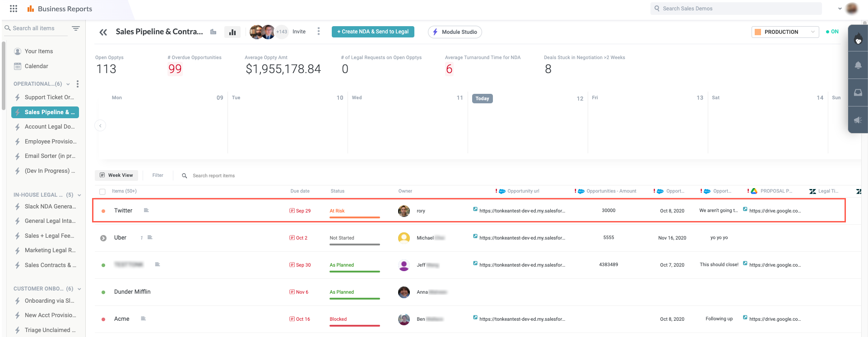The image size is (868, 337).
Task: Tick the select-all Items checkbox
Action: [102, 191]
